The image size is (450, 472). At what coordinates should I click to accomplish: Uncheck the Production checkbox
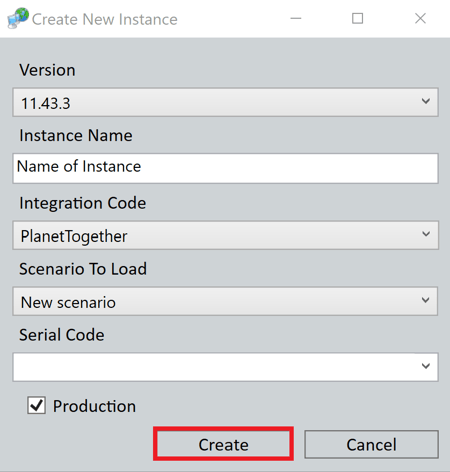click(36, 405)
